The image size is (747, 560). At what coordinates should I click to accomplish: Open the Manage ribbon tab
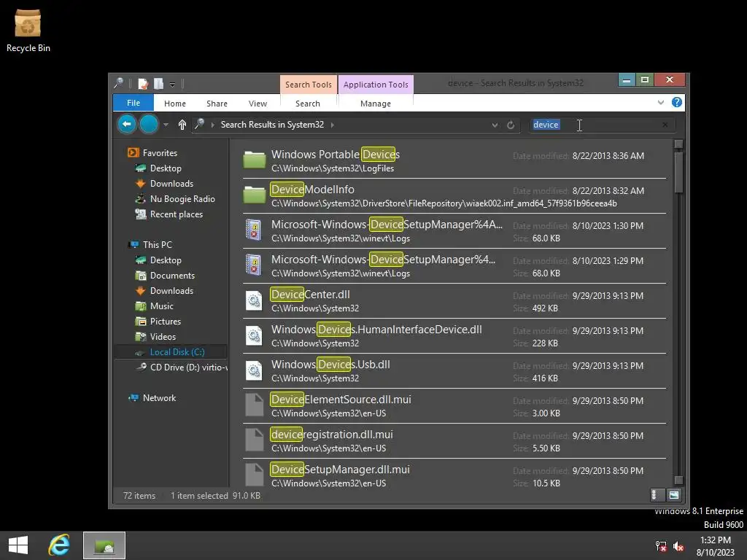[376, 104]
